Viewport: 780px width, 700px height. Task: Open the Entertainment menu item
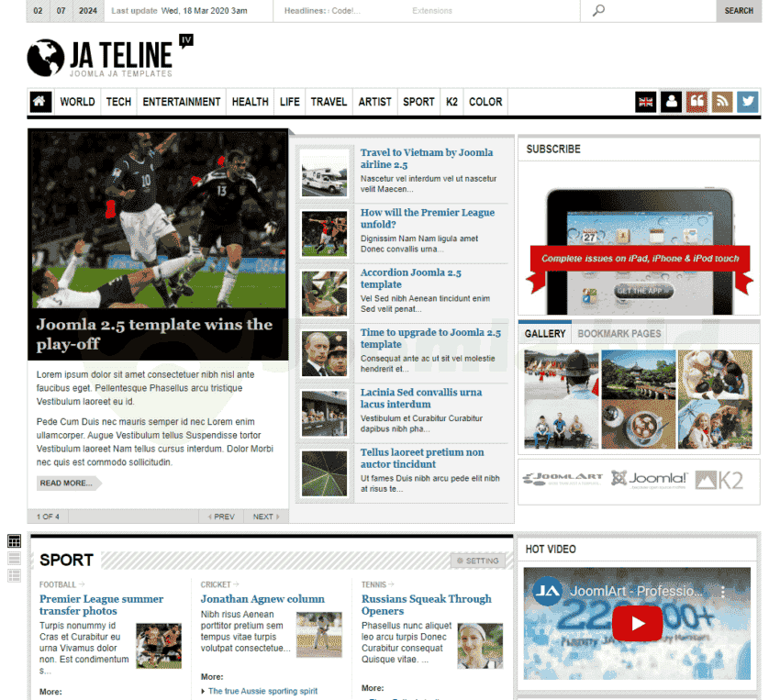click(182, 102)
